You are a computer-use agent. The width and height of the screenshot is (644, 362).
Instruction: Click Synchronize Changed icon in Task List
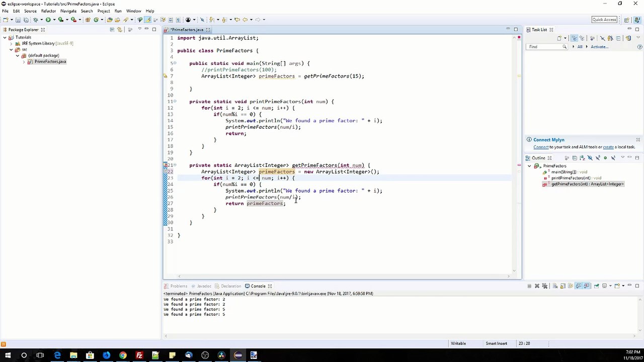[628, 38]
